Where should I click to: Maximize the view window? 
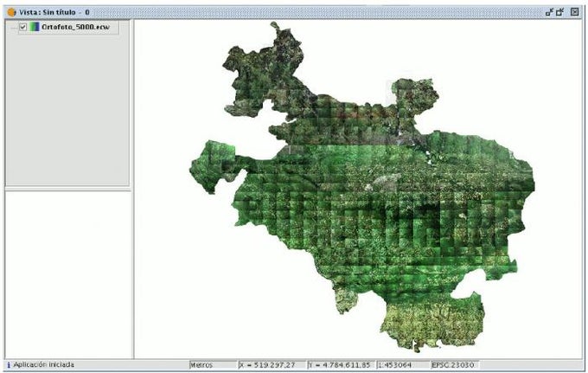559,12
